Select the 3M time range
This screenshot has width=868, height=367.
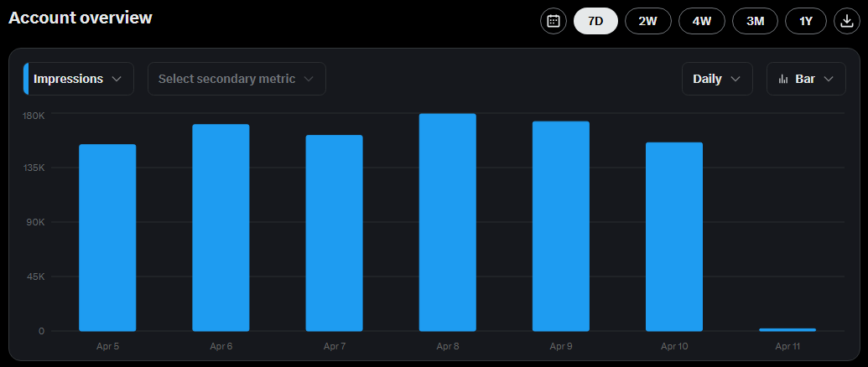pyautogui.click(x=755, y=21)
